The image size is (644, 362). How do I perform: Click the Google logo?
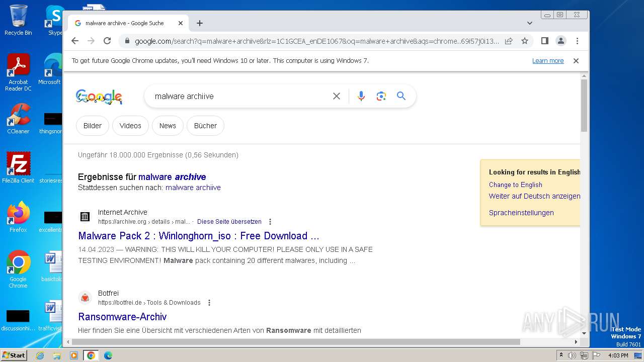[99, 97]
